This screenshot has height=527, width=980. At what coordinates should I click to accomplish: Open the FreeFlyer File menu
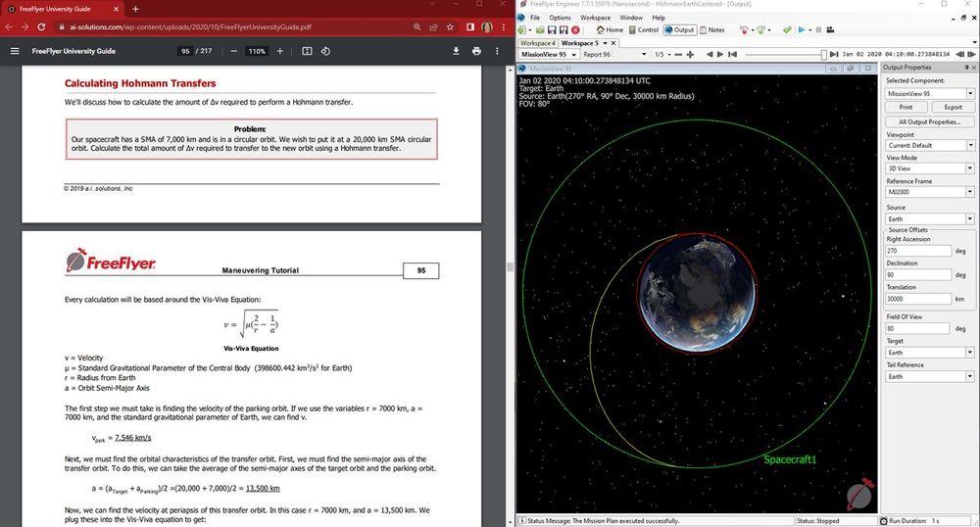[x=535, y=18]
